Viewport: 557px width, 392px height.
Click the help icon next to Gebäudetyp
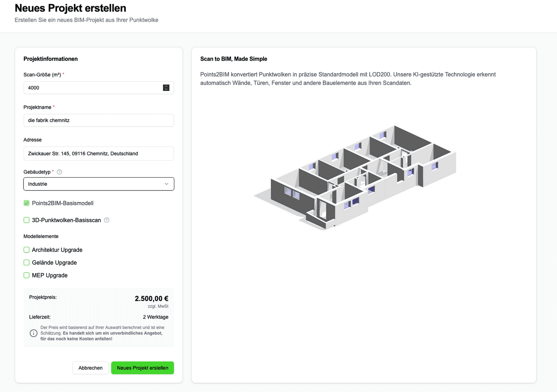60,172
